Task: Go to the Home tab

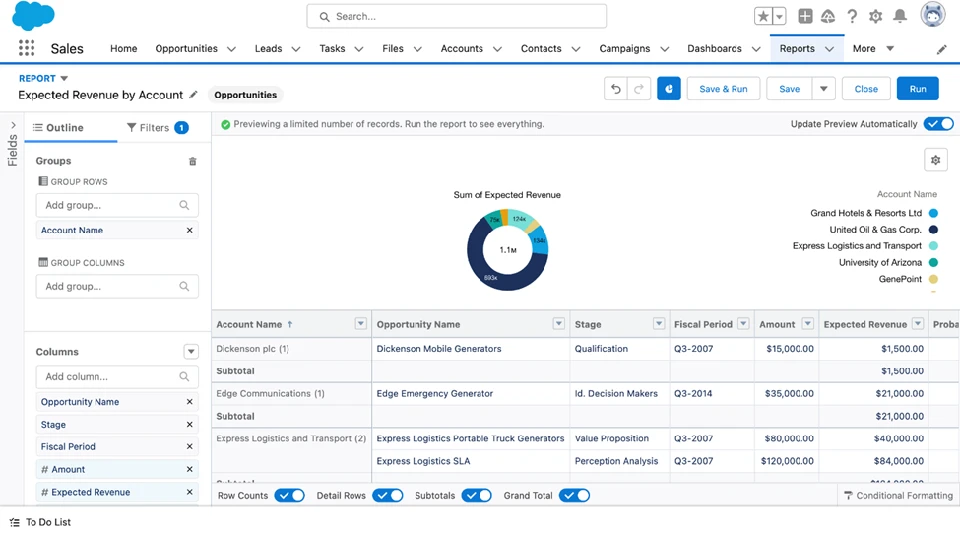Action: tap(124, 48)
